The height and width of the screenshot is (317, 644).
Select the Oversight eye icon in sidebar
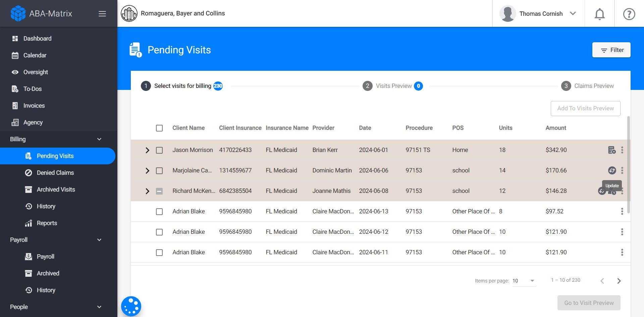pyautogui.click(x=15, y=72)
